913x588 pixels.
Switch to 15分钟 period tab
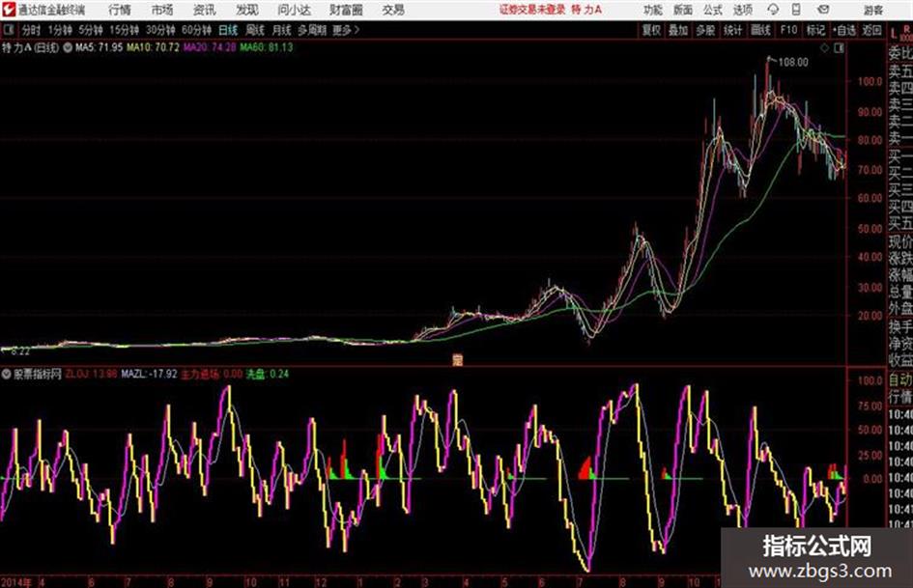[x=124, y=30]
